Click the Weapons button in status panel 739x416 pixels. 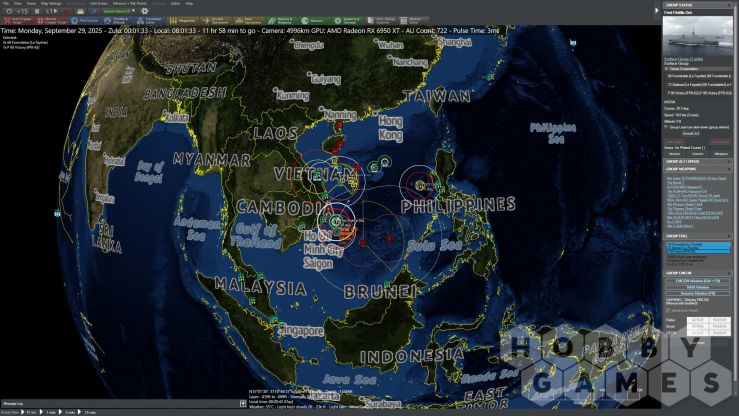click(x=721, y=154)
